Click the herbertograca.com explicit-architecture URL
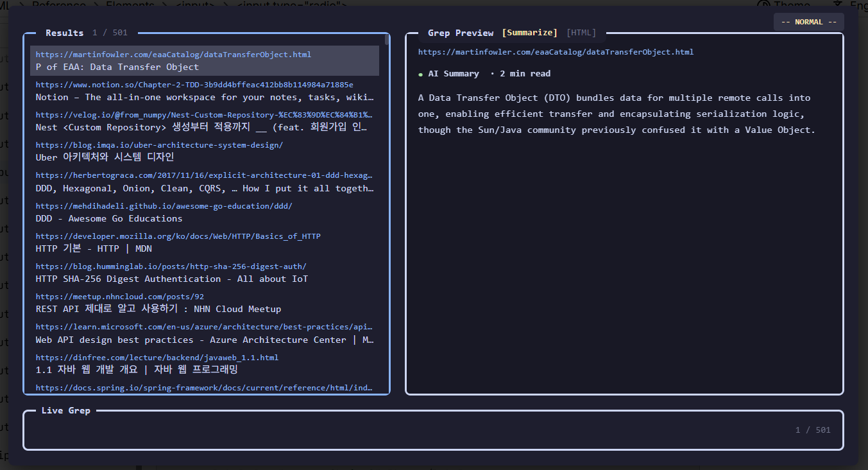Screen dimensions: 868x470 (x=205, y=175)
